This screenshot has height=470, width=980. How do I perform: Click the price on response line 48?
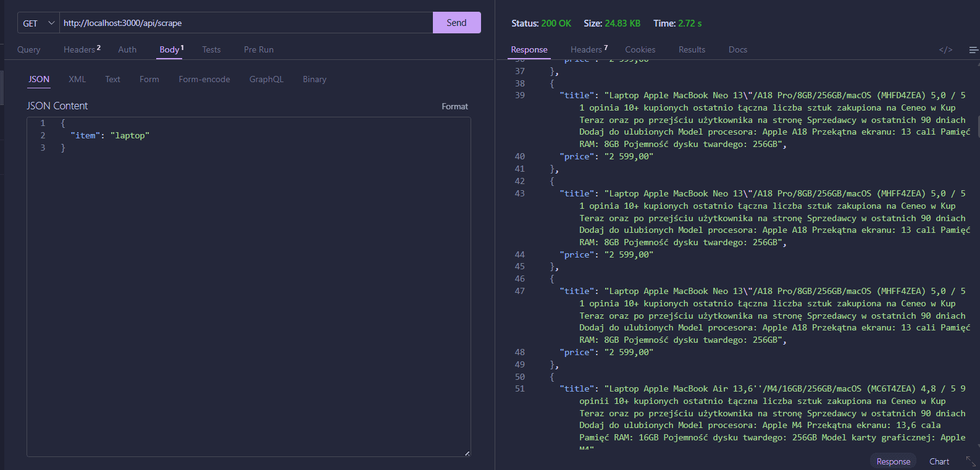pyautogui.click(x=606, y=352)
